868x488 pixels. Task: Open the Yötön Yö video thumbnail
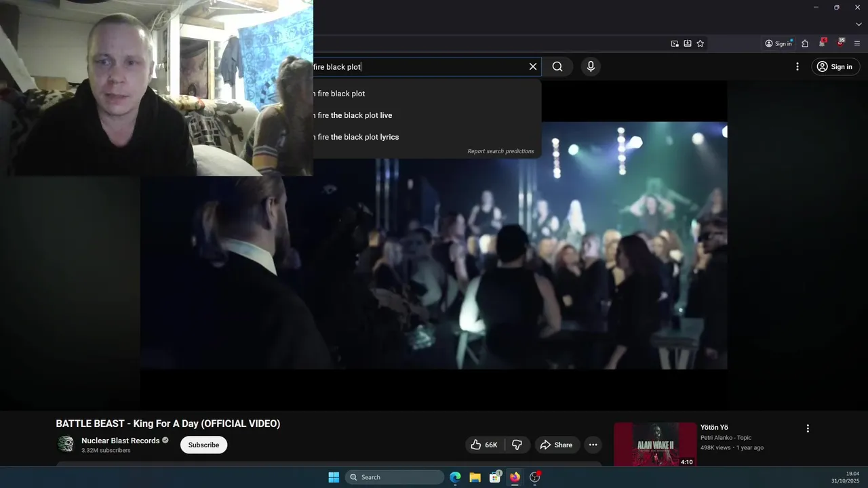pyautogui.click(x=655, y=445)
